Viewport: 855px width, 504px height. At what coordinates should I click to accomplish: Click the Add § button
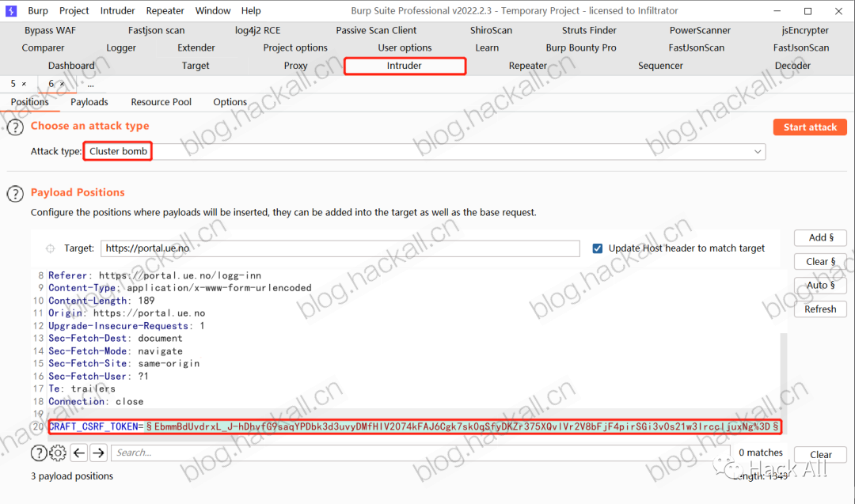pyautogui.click(x=821, y=237)
